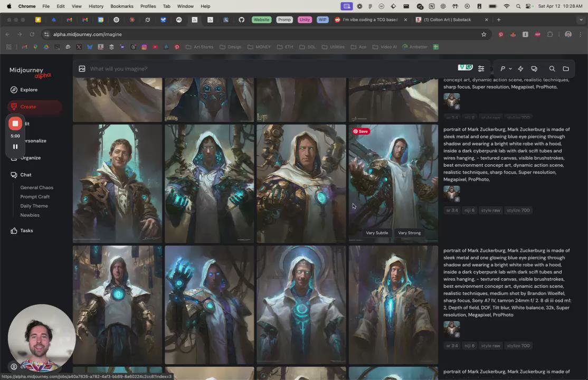The width and height of the screenshot is (588, 380).
Task: Bookmark this page with the star icon
Action: coord(483,34)
